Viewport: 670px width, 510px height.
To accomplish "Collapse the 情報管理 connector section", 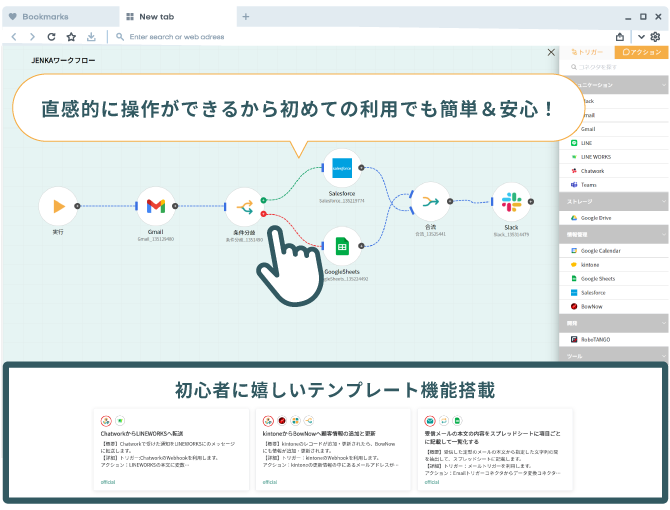I will click(x=663, y=234).
